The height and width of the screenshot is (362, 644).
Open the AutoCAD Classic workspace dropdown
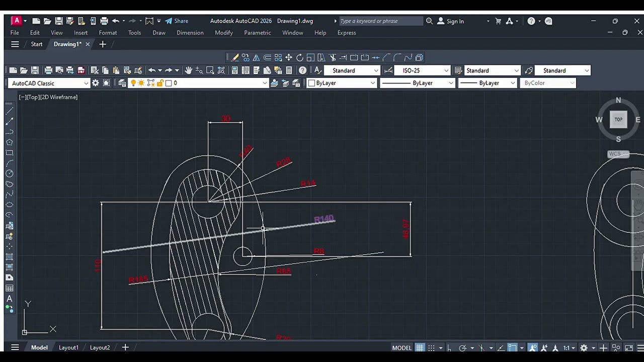[49, 83]
